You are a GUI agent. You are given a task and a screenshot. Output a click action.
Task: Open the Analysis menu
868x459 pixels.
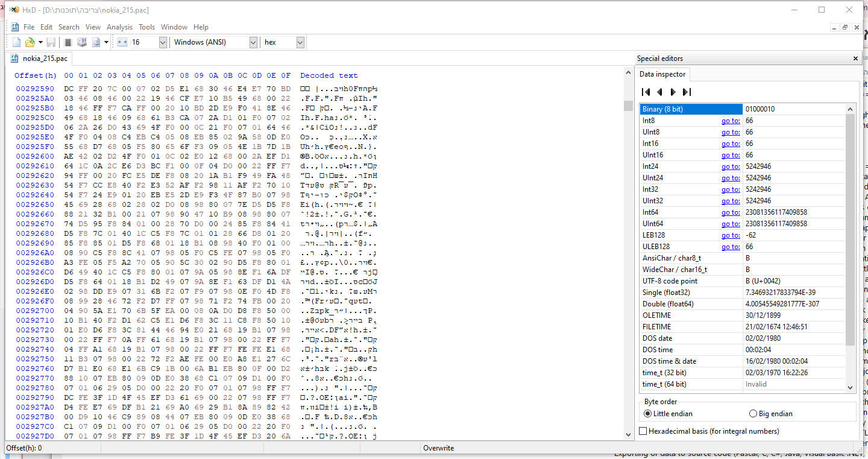119,27
